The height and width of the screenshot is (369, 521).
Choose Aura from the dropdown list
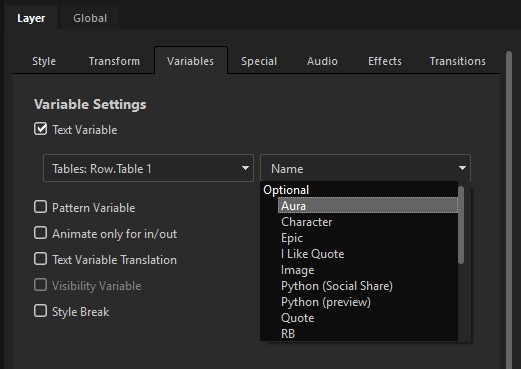point(368,206)
